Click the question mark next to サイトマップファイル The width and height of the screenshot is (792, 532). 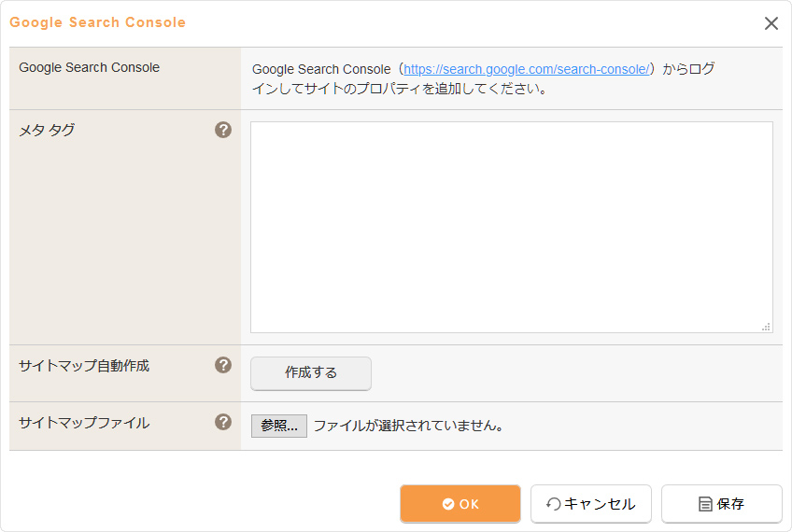pos(223,422)
